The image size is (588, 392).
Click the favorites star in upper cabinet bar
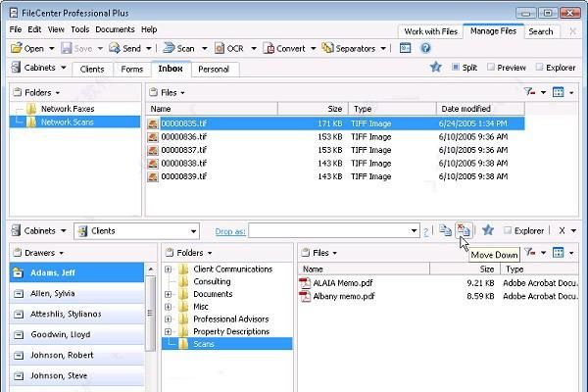435,68
